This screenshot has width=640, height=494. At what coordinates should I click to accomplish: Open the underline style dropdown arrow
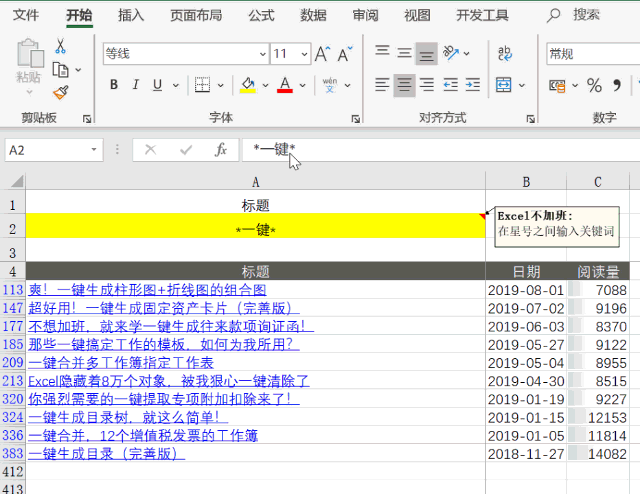tap(176, 85)
